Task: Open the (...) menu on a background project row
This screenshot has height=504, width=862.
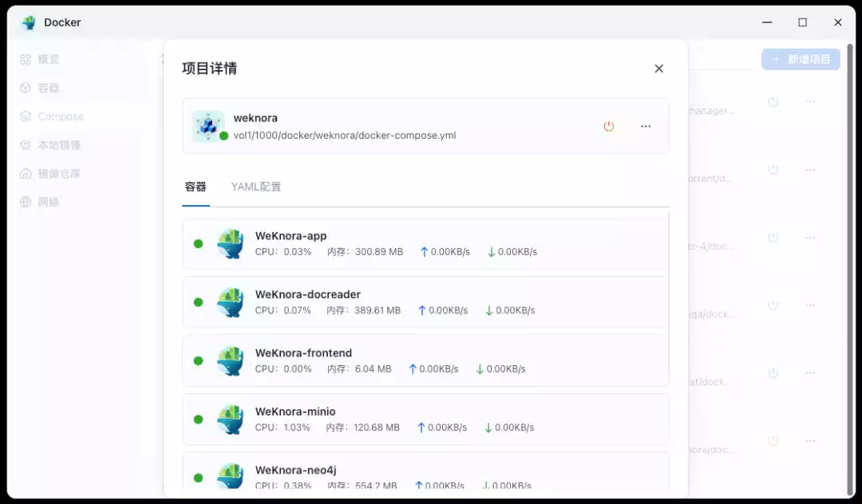Action: (810, 101)
